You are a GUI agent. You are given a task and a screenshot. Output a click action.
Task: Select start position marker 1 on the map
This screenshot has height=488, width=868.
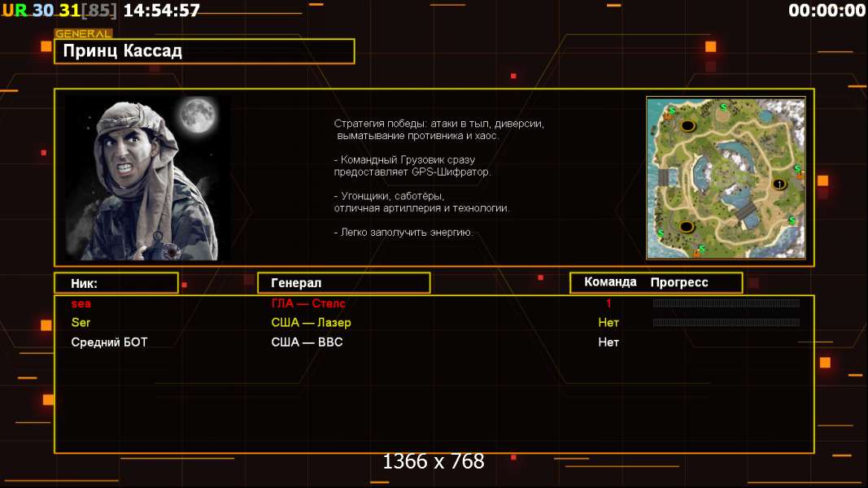779,185
